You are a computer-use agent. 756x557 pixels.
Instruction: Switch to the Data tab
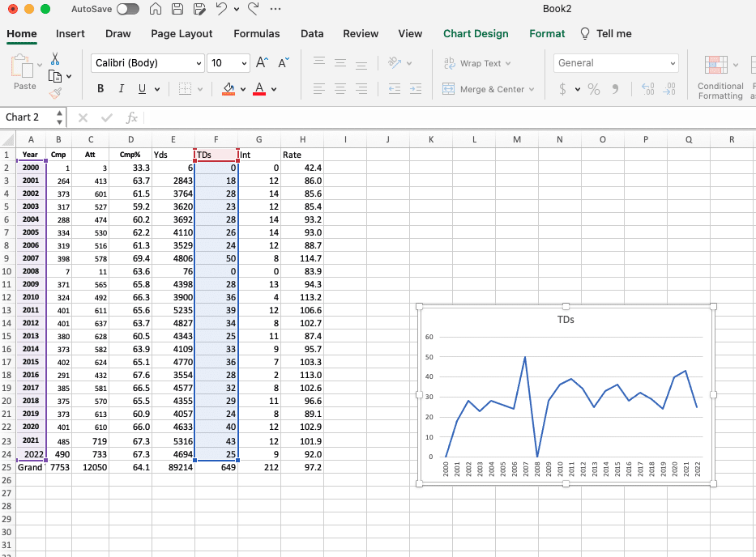[312, 34]
